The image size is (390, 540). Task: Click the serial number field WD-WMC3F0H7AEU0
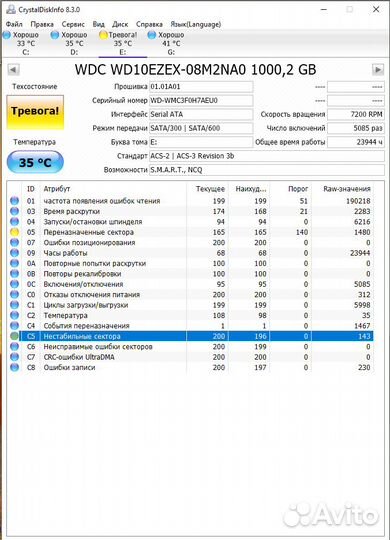coord(201,101)
